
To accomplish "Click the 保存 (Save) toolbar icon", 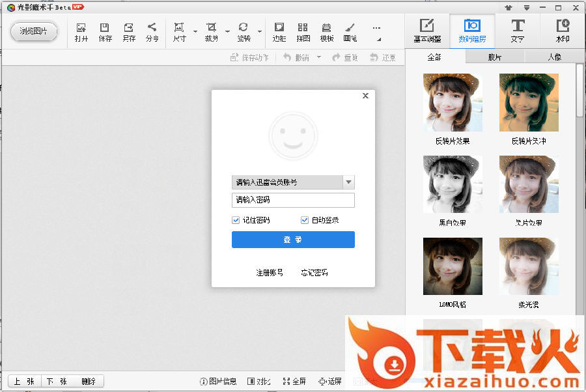I will click(x=104, y=32).
